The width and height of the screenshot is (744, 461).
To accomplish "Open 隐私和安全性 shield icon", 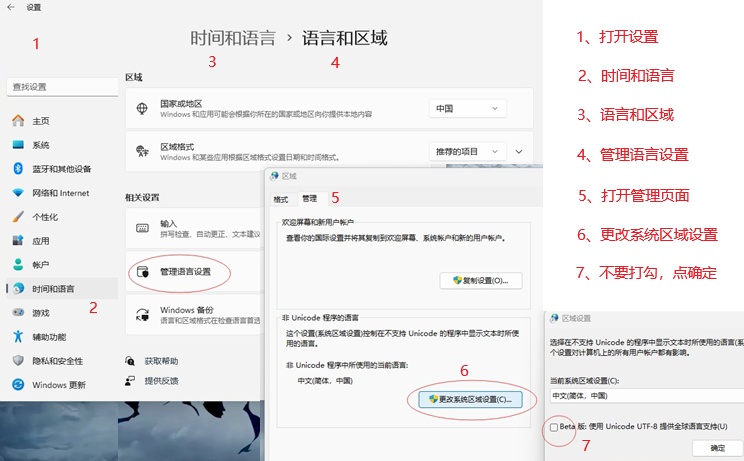I will pos(18,360).
